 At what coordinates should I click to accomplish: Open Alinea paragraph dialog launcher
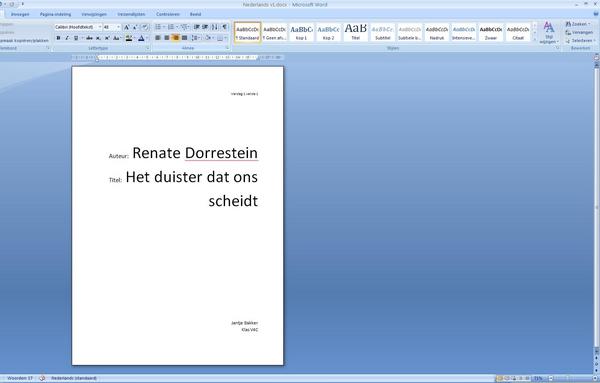pyautogui.click(x=228, y=48)
